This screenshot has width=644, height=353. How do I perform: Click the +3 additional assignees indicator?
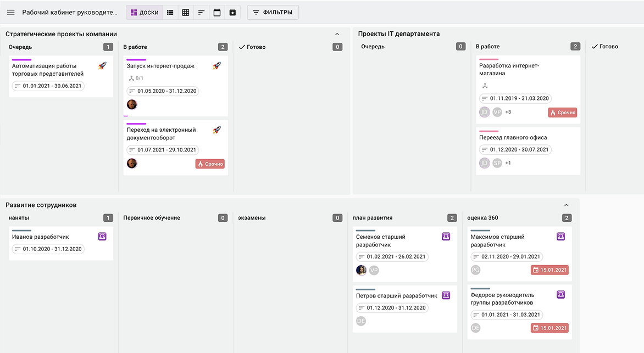508,112
